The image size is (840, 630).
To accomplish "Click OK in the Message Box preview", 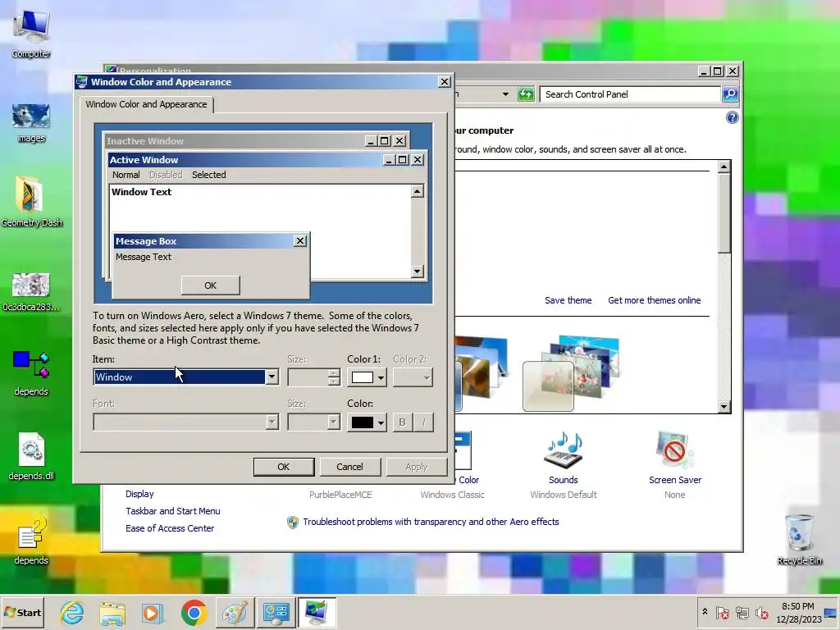I will 211,285.
